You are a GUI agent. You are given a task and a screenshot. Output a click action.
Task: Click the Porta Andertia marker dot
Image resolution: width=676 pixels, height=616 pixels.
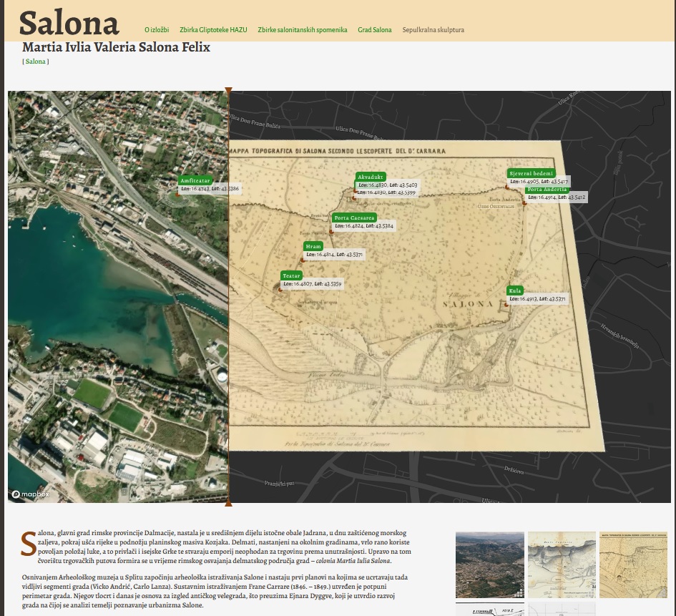tap(524, 203)
